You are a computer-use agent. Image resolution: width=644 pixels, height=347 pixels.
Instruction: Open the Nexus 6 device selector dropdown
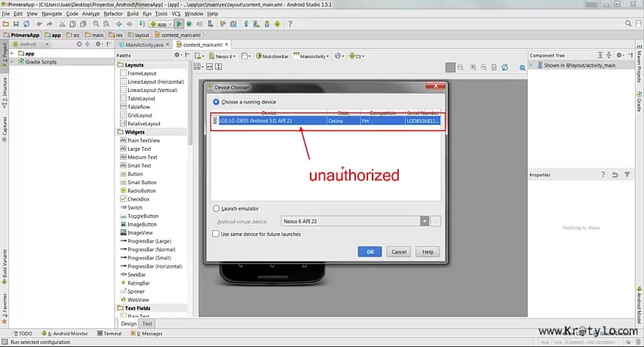click(222, 56)
